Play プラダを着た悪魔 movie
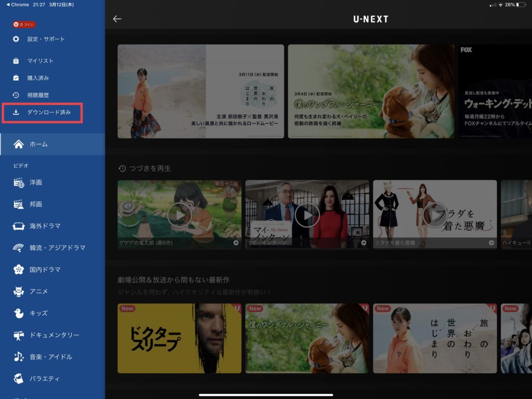Viewport: 532px width, 399px height. pyautogui.click(x=435, y=215)
